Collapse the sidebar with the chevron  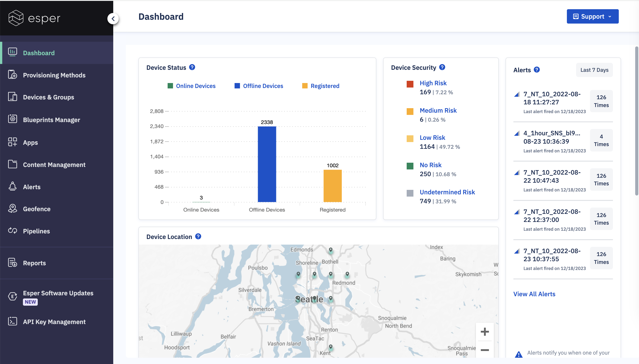click(113, 18)
